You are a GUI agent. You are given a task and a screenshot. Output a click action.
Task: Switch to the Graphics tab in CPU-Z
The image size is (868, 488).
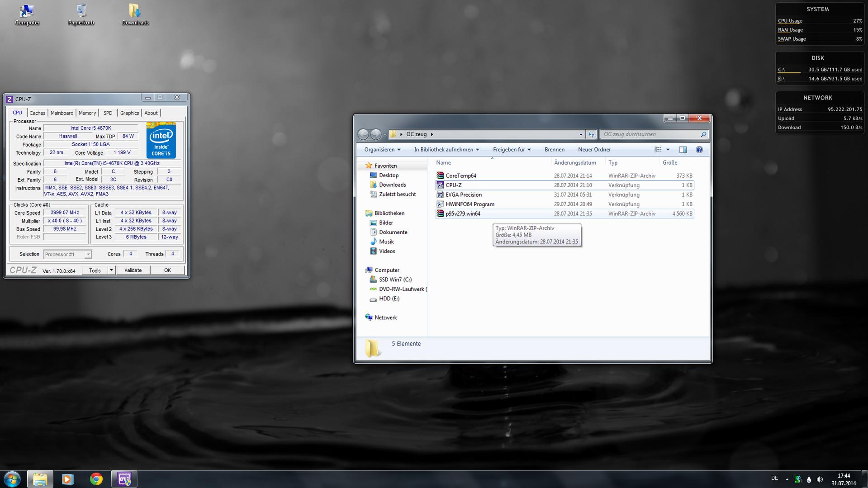pos(129,113)
